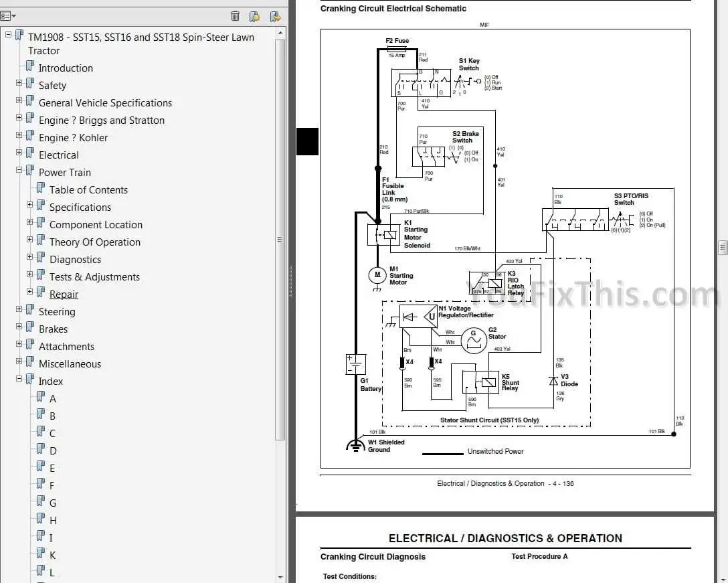728x583 pixels.
Task: Expand Engine Briggs and Stratton bookmark
Action: pyautogui.click(x=19, y=118)
